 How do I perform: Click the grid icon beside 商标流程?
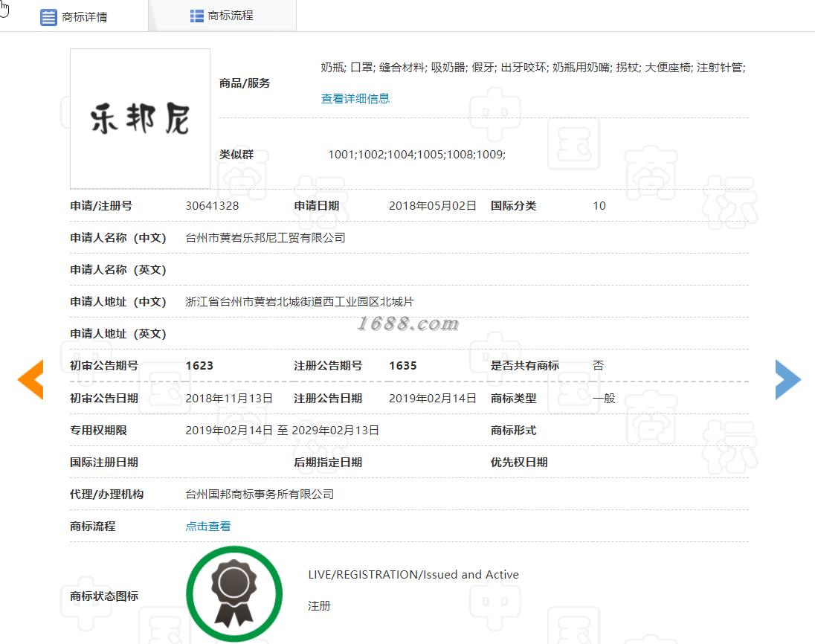[197, 16]
